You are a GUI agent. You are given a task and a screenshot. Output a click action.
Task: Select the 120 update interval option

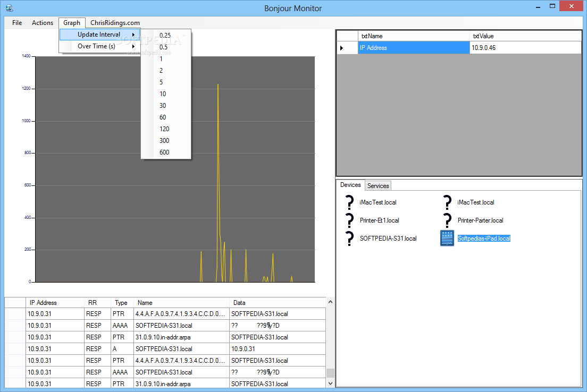tap(166, 129)
